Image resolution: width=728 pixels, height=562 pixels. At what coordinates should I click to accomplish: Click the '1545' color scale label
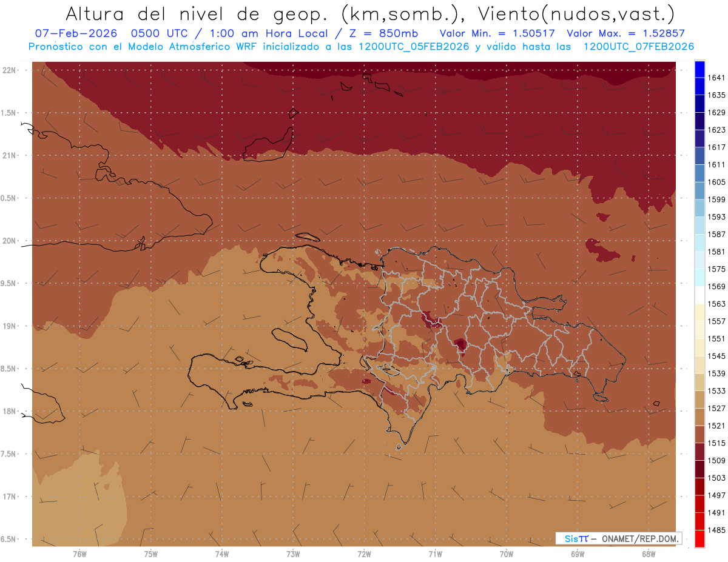[716, 356]
